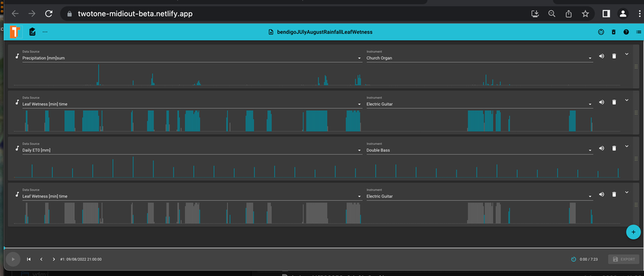The image size is (644, 276).
Task: Open the last Electric Guitar instrument dropdown
Action: click(x=480, y=196)
